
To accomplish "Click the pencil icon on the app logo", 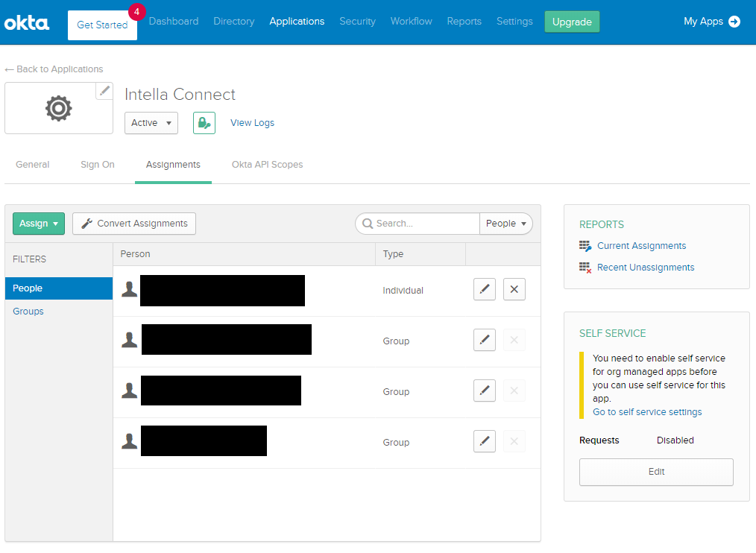I will (104, 91).
